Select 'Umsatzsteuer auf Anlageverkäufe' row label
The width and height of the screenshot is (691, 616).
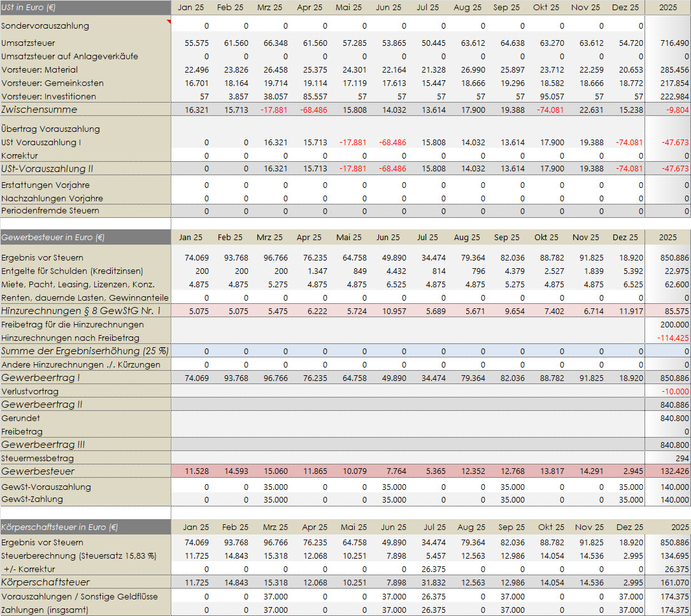(69, 57)
